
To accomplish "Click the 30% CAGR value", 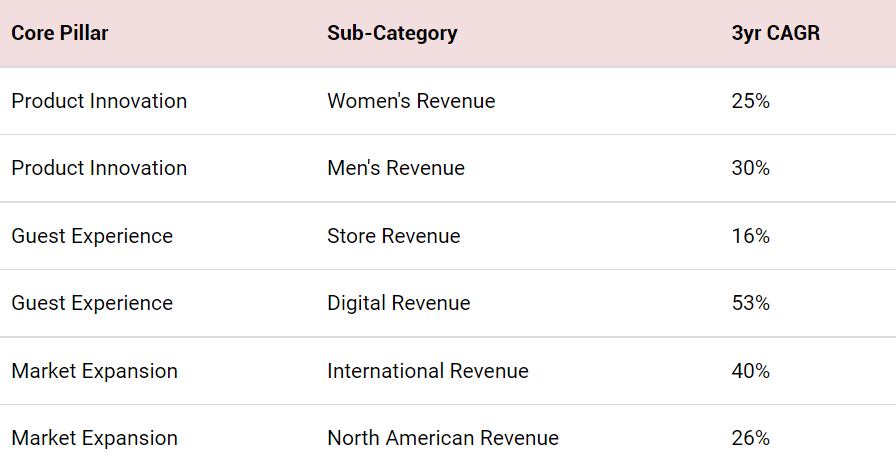I will coord(750,168).
